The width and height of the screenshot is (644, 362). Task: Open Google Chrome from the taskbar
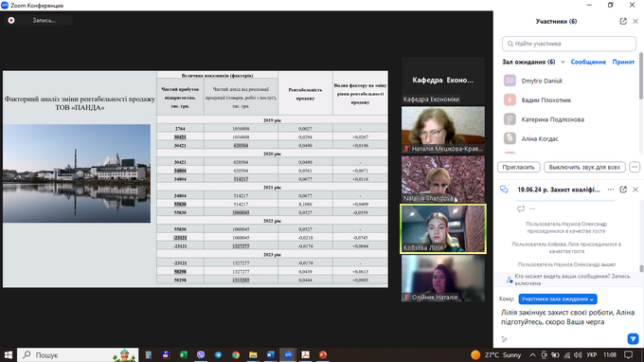(235, 355)
